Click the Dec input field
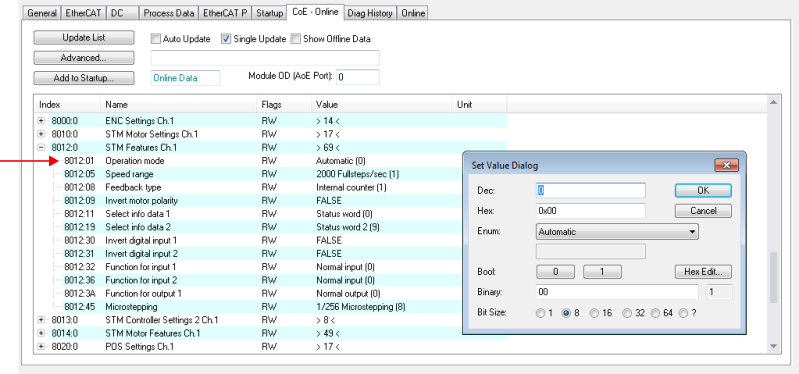 591,190
